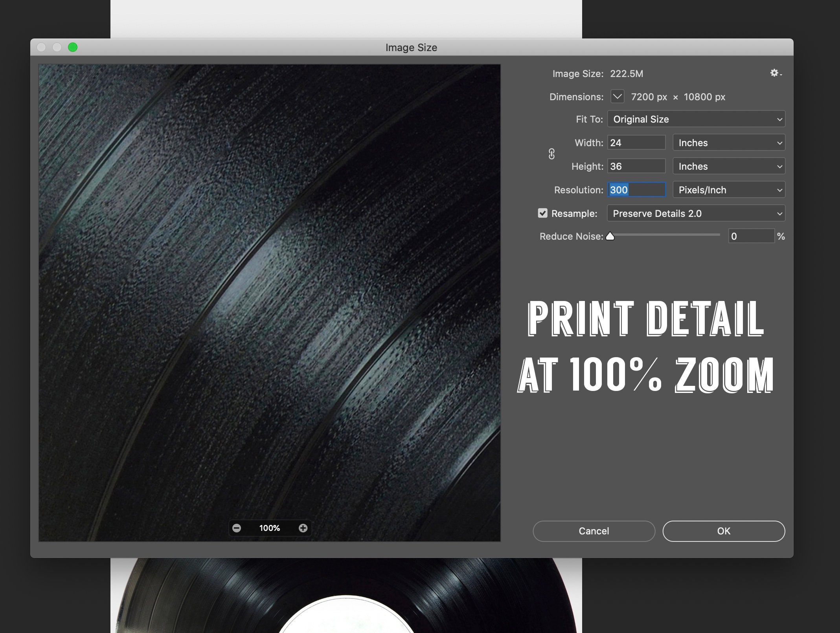
Task: Select the Width value field showing 24
Action: coord(636,143)
